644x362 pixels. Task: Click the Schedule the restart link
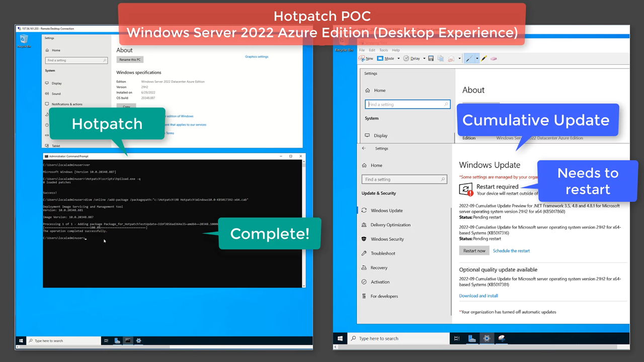point(511,250)
